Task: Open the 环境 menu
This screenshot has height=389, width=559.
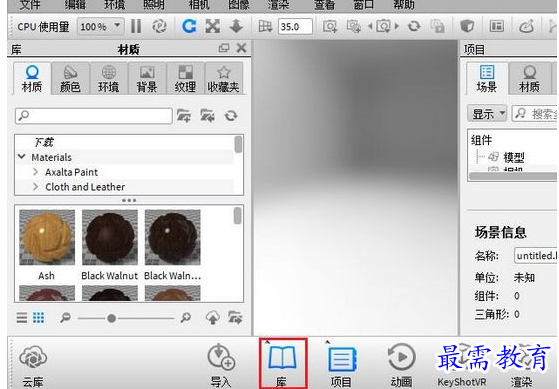Action: click(x=114, y=5)
